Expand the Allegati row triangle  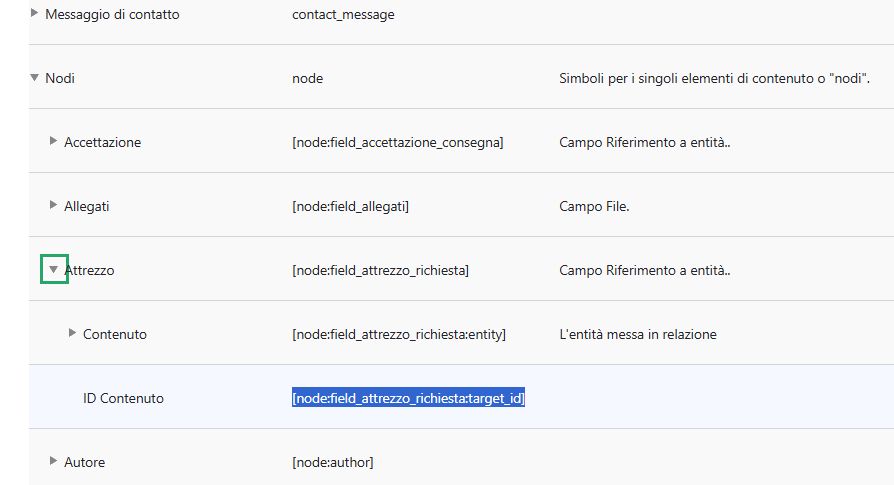tap(54, 205)
